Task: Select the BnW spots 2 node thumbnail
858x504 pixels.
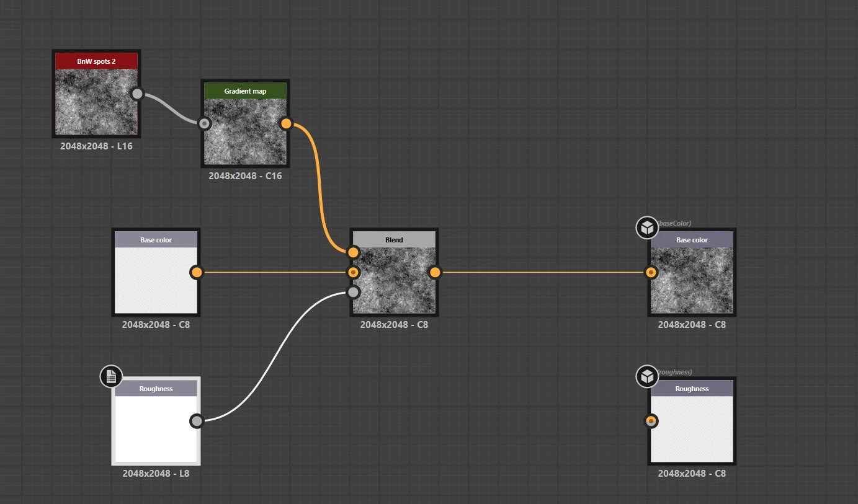Action: [x=96, y=102]
